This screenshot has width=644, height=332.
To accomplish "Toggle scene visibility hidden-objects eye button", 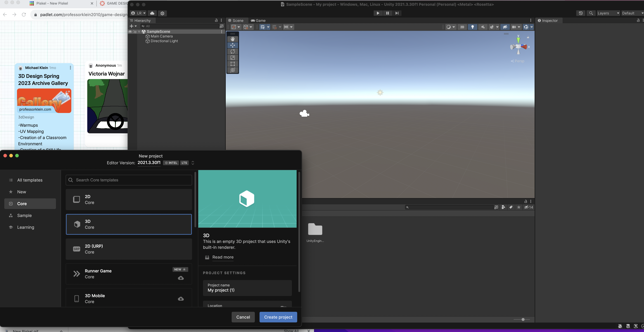I will coord(505,27).
